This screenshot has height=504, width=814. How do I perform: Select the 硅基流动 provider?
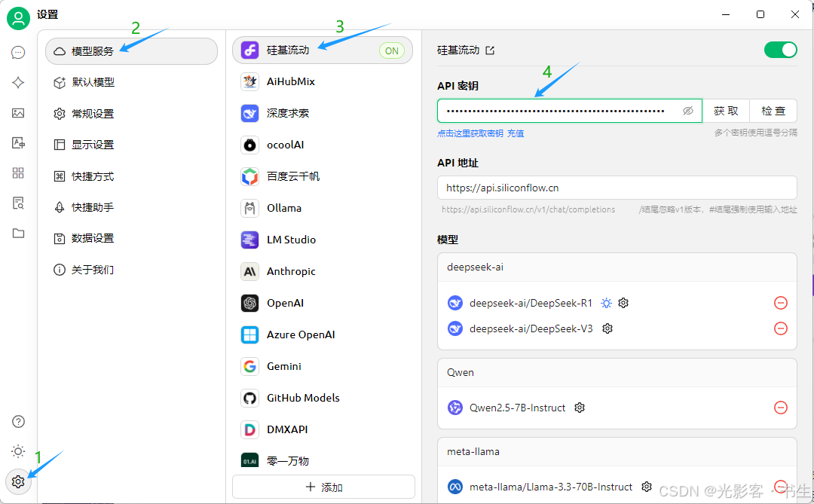click(323, 50)
